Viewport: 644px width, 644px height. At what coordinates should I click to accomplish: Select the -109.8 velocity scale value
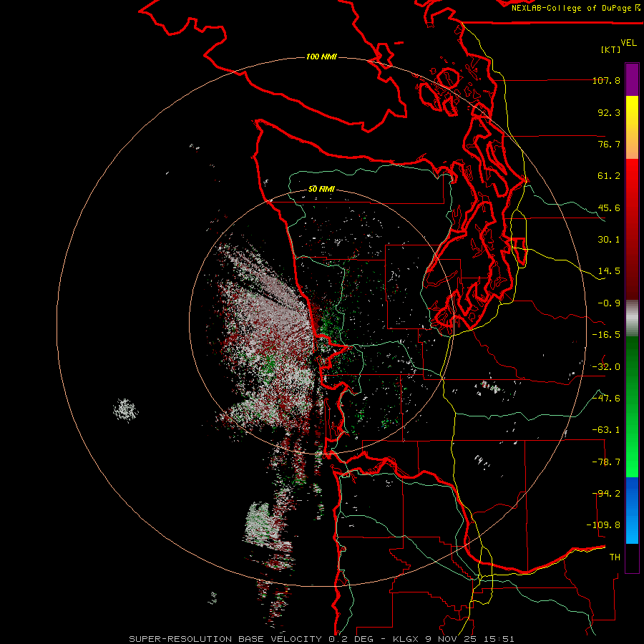pos(603,525)
